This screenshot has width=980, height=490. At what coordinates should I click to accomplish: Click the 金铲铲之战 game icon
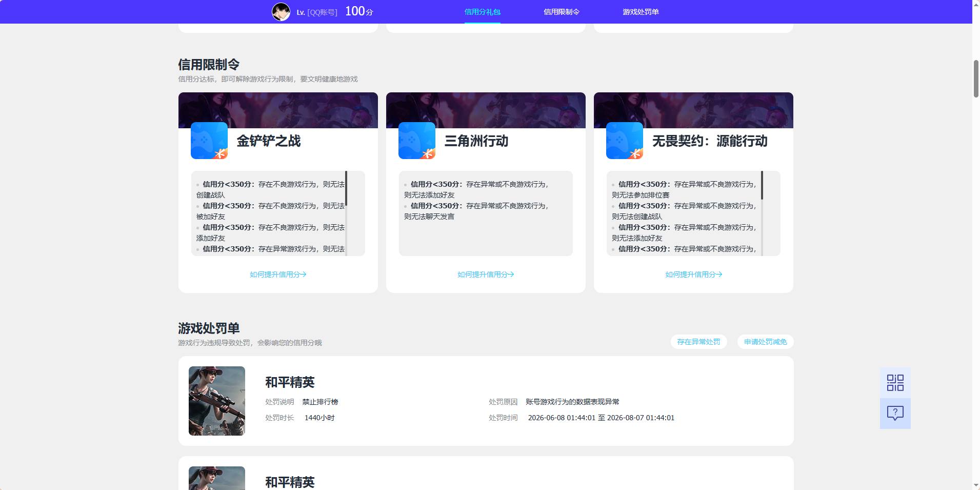click(209, 141)
